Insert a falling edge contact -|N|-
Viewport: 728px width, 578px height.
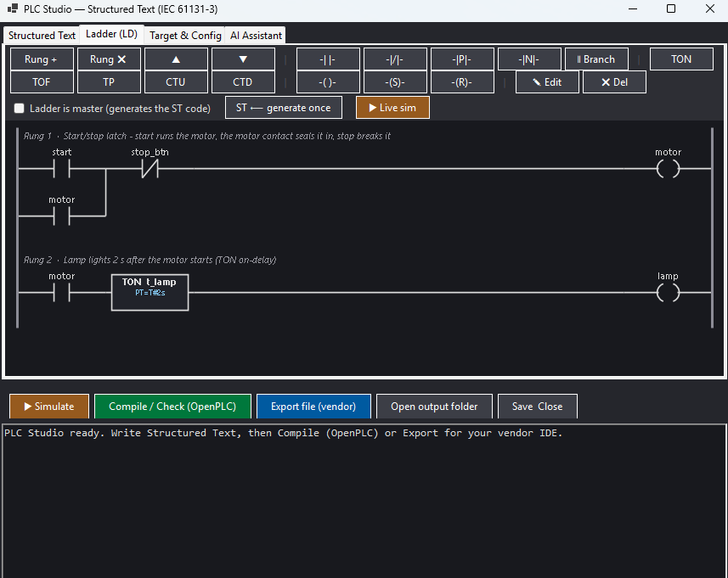pos(529,59)
